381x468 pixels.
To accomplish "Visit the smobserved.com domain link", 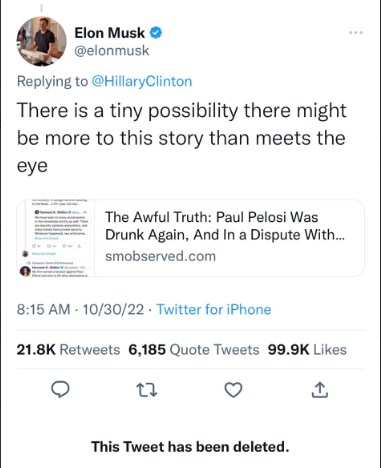I will [160, 256].
